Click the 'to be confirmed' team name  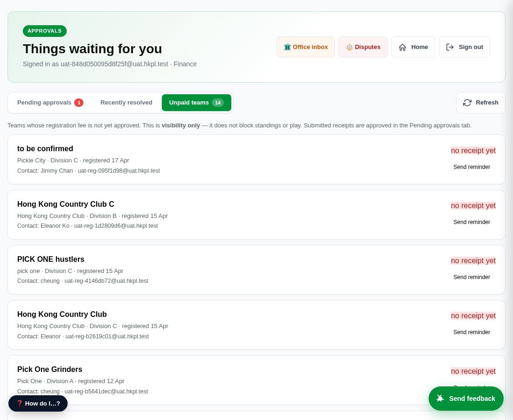click(x=45, y=148)
